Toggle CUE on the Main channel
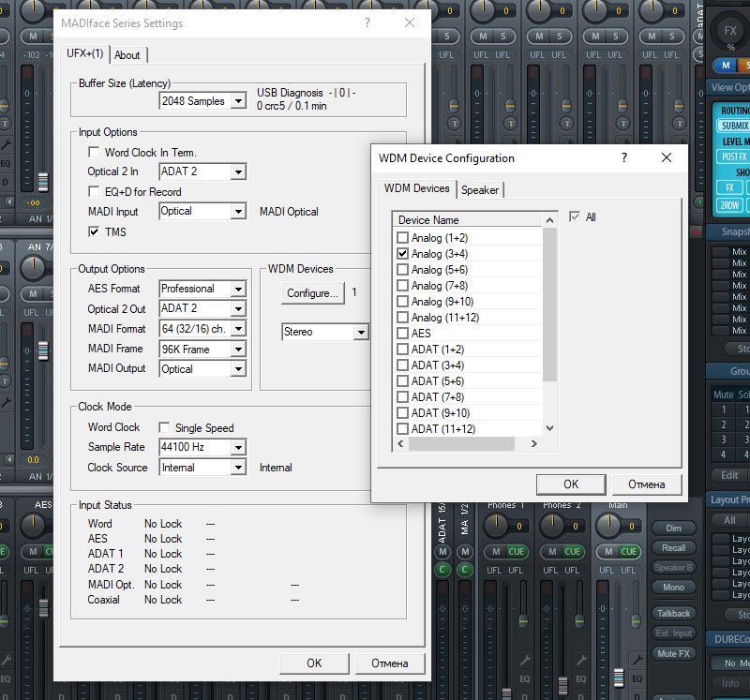This screenshot has height=700, width=750. coord(628,552)
